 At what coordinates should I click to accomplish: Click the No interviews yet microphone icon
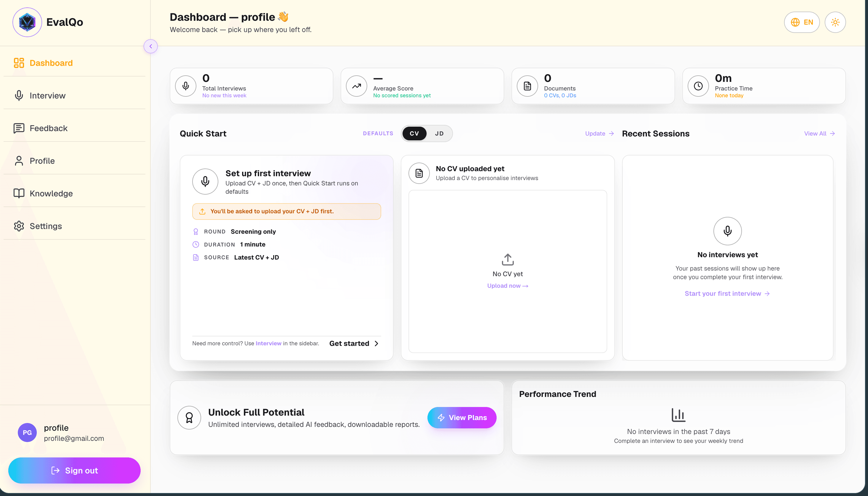[x=727, y=231]
